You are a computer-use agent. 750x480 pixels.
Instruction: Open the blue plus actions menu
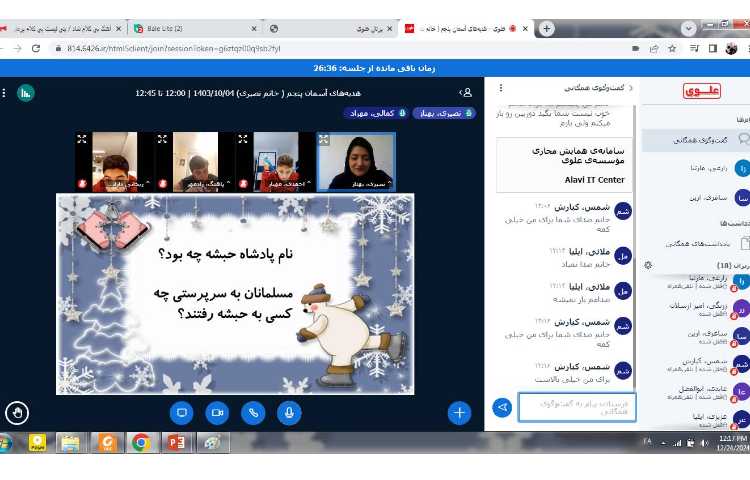click(459, 412)
